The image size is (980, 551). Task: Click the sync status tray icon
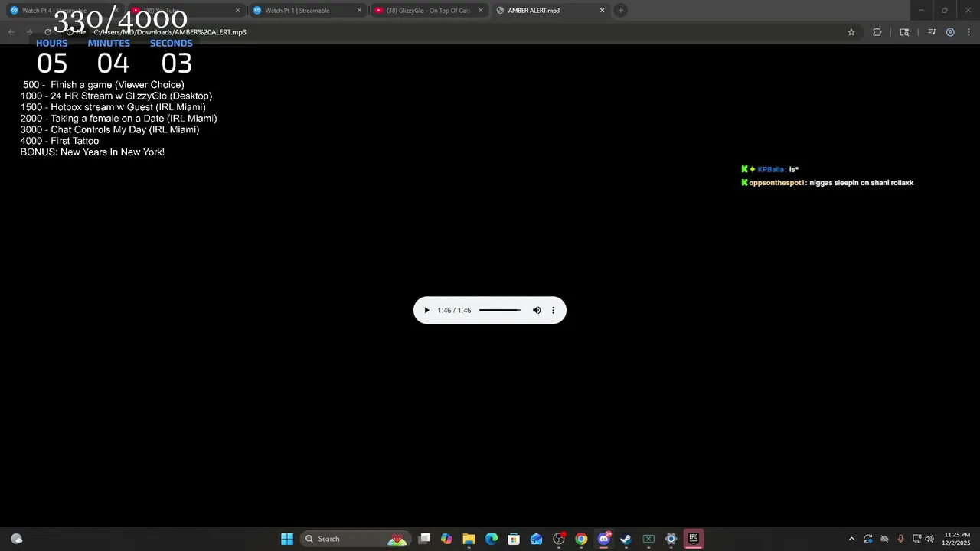[x=868, y=539]
